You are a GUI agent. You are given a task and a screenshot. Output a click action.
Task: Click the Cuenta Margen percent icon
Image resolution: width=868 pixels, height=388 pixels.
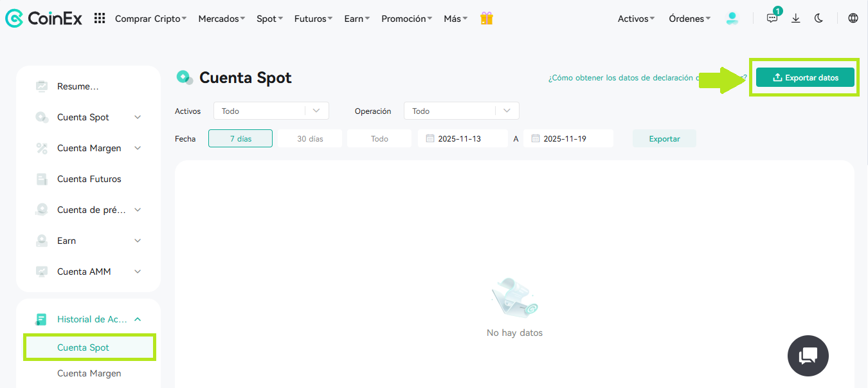[x=42, y=148]
